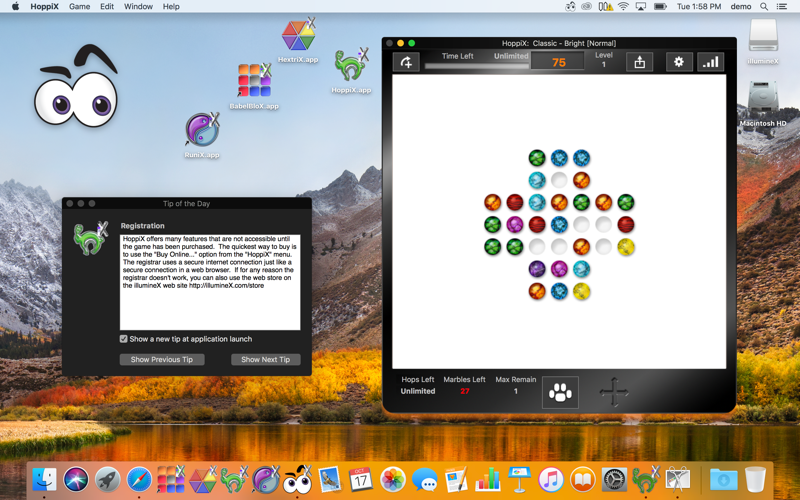Uncheck Show a new tip at application launch
Screen dimensions: 800x500
(123, 339)
